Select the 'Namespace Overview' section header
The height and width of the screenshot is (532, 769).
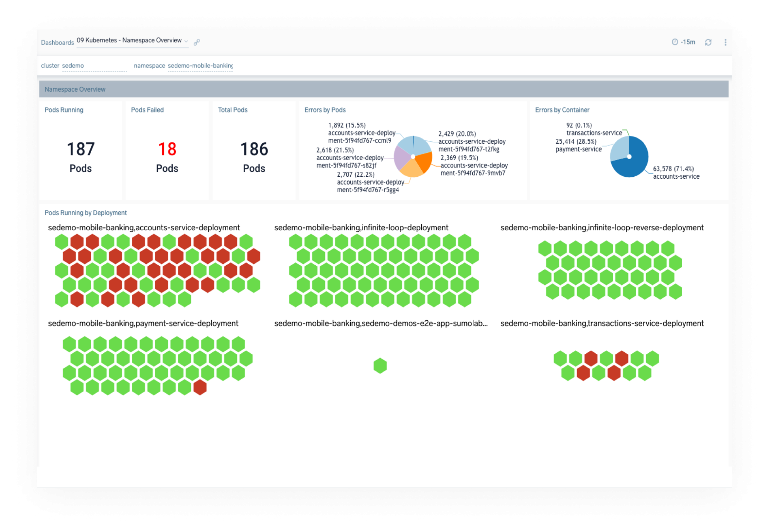pos(75,89)
